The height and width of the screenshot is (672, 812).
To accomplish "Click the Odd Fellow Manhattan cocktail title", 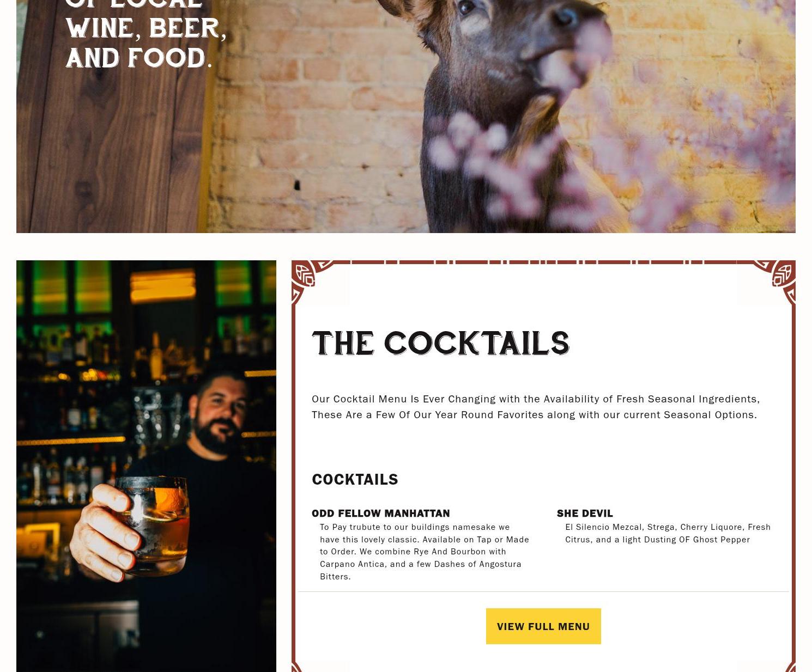I will pos(381,513).
